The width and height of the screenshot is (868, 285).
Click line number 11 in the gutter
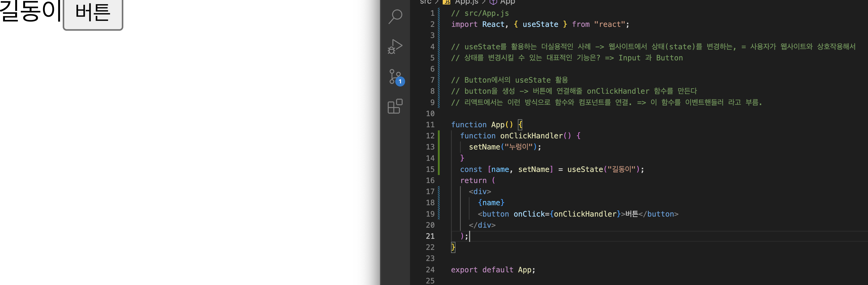(430, 125)
